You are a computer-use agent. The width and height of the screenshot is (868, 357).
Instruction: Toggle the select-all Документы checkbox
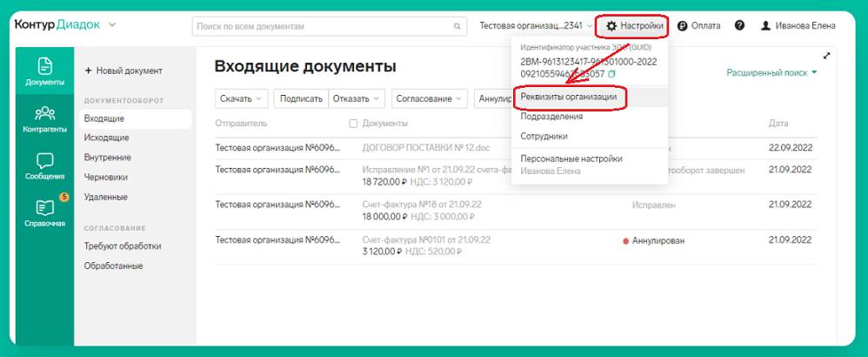point(353,124)
